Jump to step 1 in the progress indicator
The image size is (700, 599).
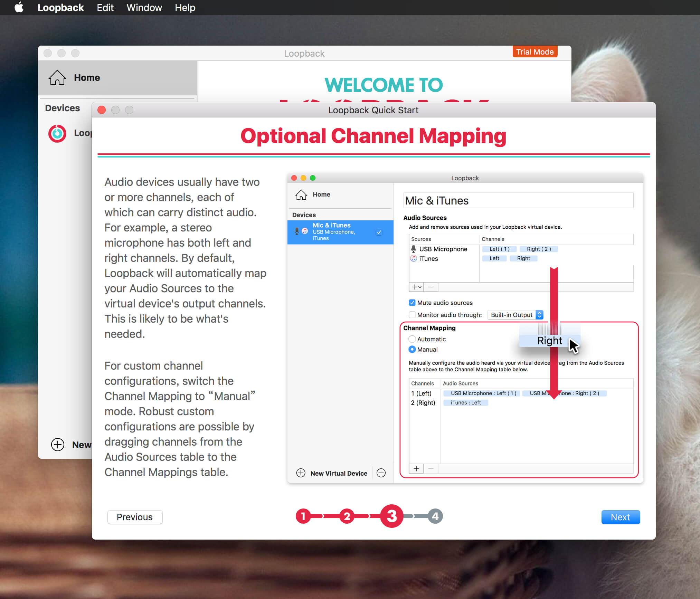pos(303,516)
